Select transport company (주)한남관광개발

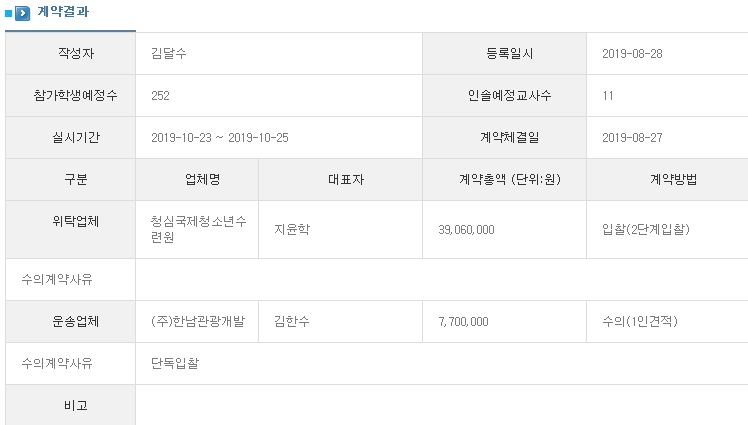(x=195, y=322)
